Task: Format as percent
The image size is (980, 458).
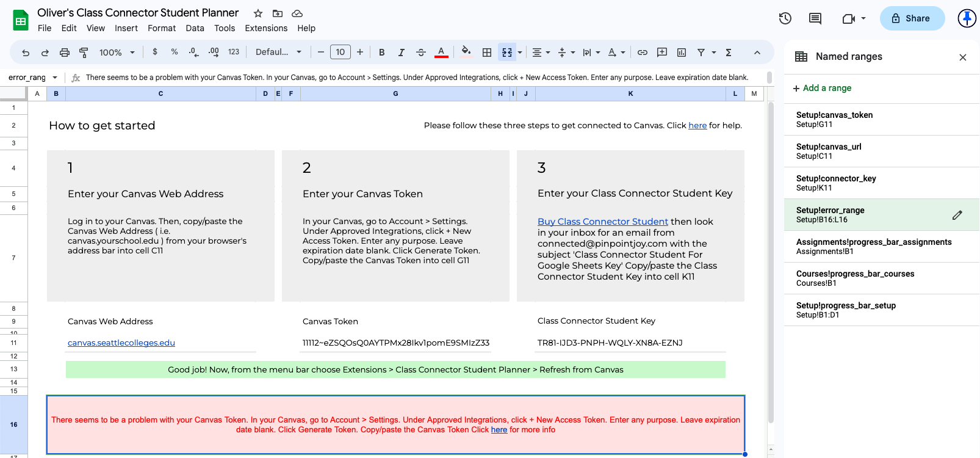Action: pos(175,52)
